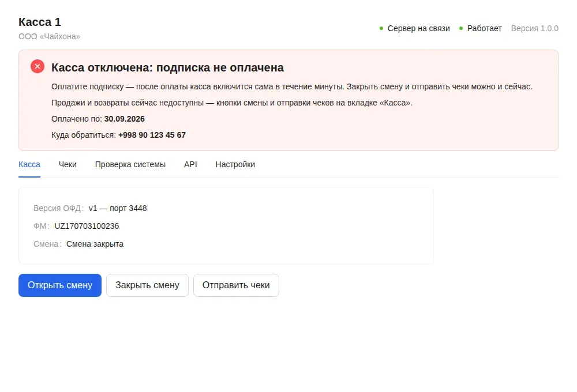Click the «Смена:» label
The width and height of the screenshot is (577, 392).
(47, 244)
